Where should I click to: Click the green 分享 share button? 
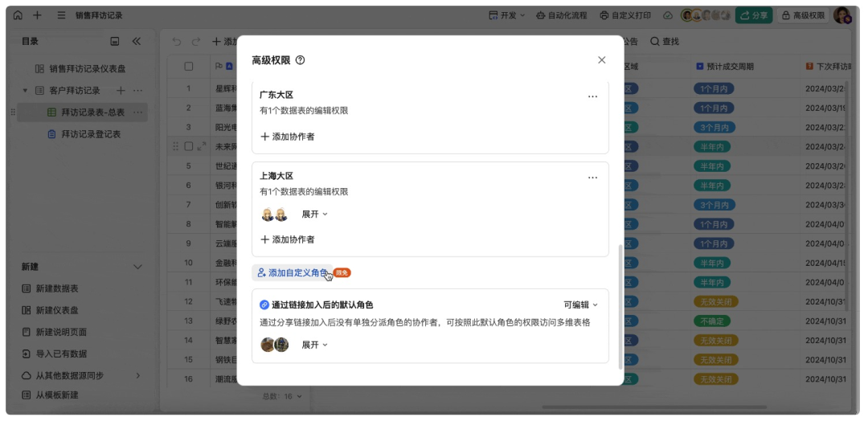coord(753,15)
